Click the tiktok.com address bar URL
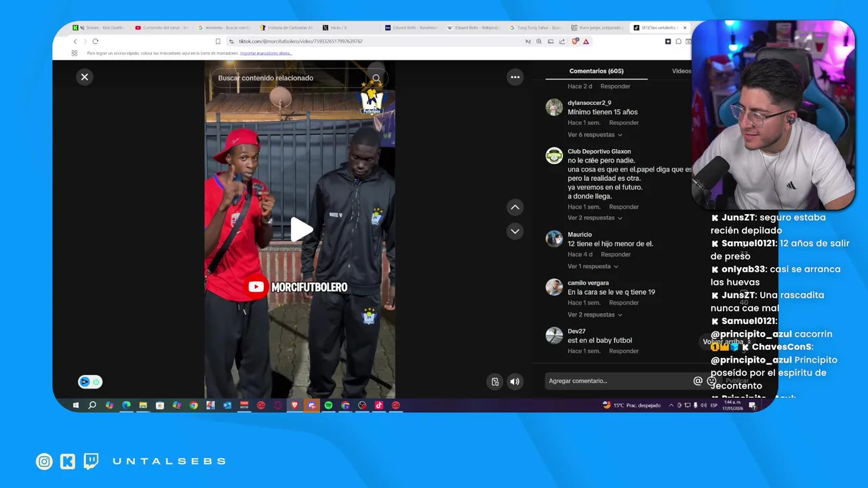Screen dimensions: 868x488 click(300, 41)
